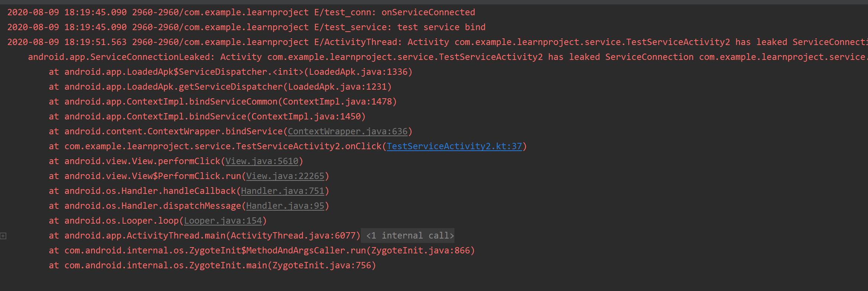Click the "test service bind" log entry
The image size is (868, 291).
tap(246, 27)
